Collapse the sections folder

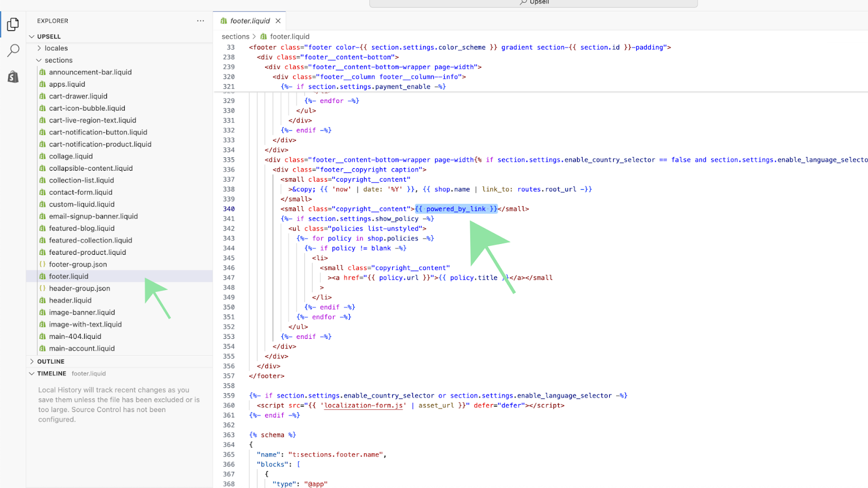point(39,60)
